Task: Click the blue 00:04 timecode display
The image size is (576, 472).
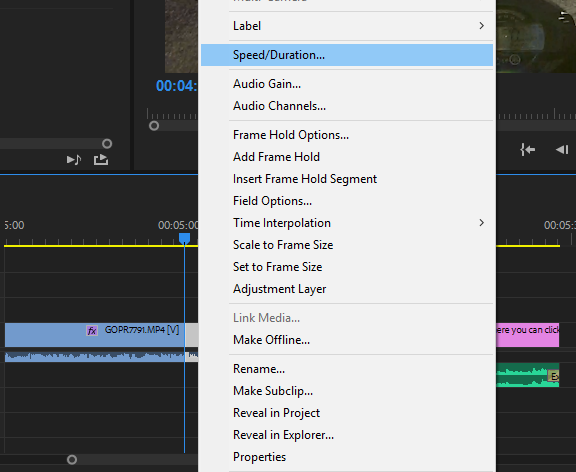Action: pyautogui.click(x=177, y=86)
